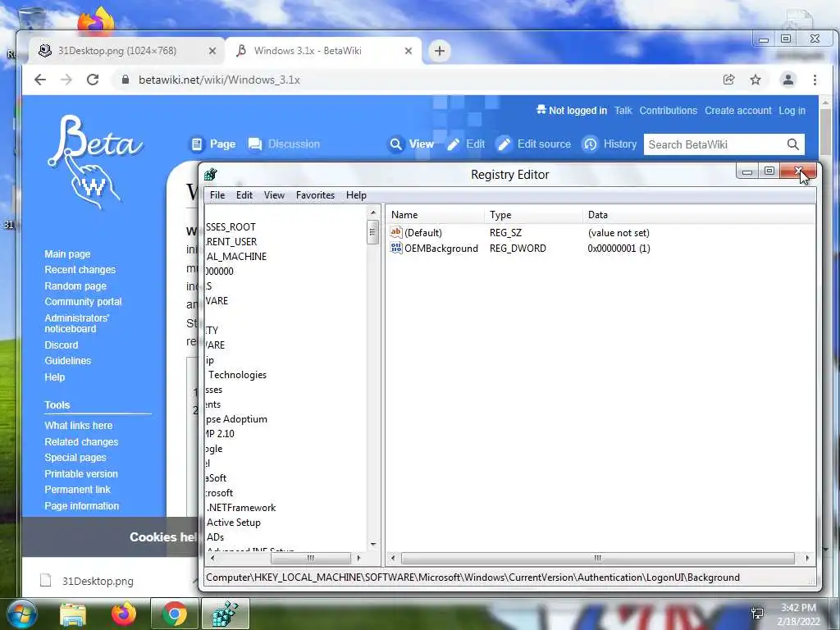Select the .NETFramework tree key
The height and width of the screenshot is (630, 840).
click(x=242, y=507)
